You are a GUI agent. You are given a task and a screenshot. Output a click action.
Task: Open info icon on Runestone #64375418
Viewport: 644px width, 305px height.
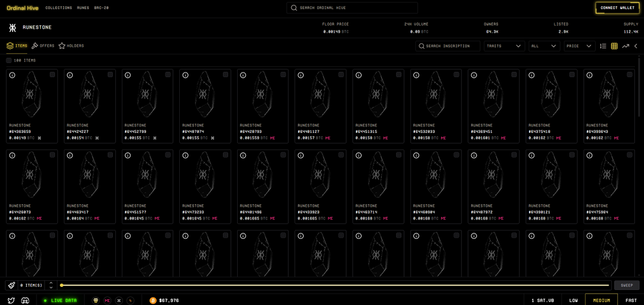531,75
